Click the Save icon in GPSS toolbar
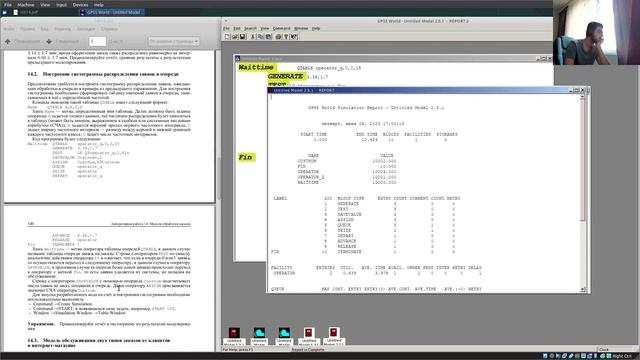This screenshot has width=640, height=360. [x=242, y=37]
